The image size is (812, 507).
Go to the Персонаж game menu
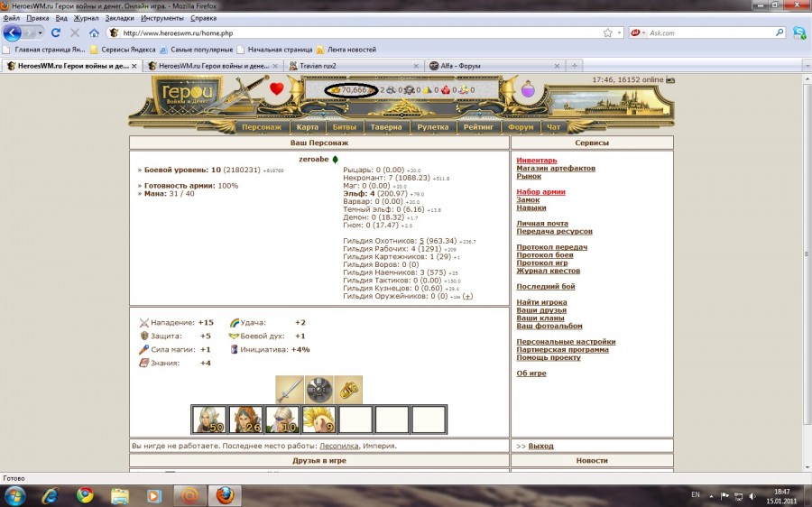coord(262,127)
